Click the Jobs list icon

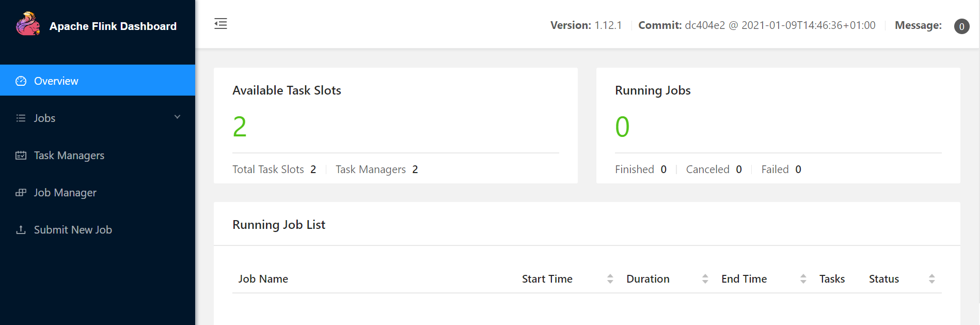[x=21, y=118]
